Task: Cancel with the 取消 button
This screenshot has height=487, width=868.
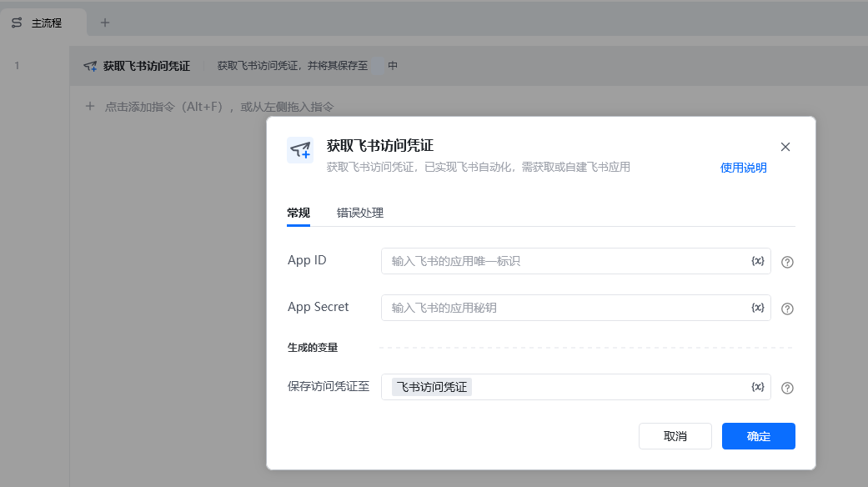Action: pyautogui.click(x=675, y=436)
